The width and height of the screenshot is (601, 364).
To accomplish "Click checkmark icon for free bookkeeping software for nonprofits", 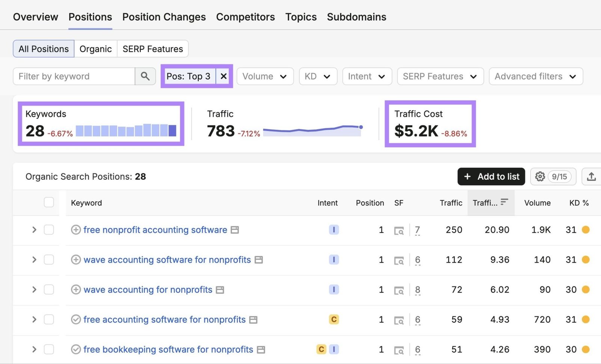I will pos(76,349).
